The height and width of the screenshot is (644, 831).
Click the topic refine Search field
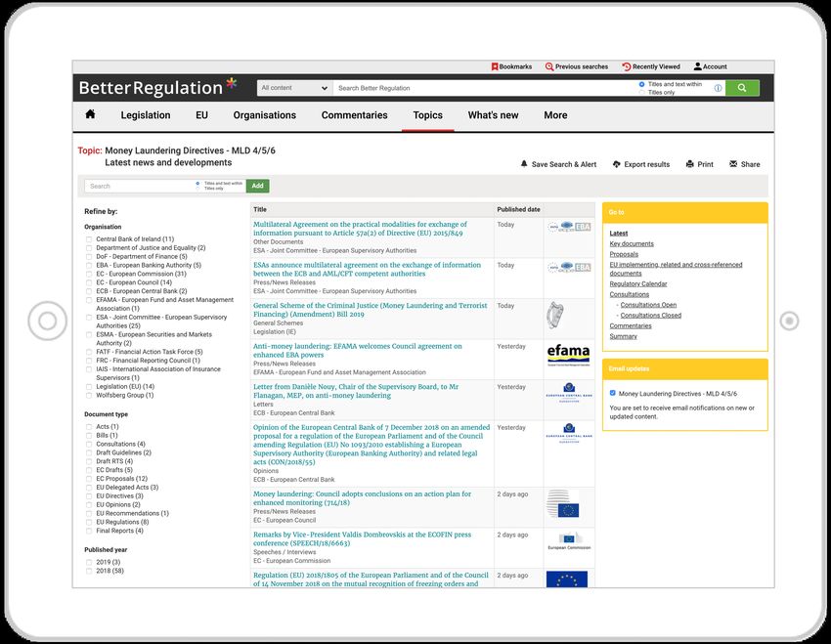click(x=139, y=186)
